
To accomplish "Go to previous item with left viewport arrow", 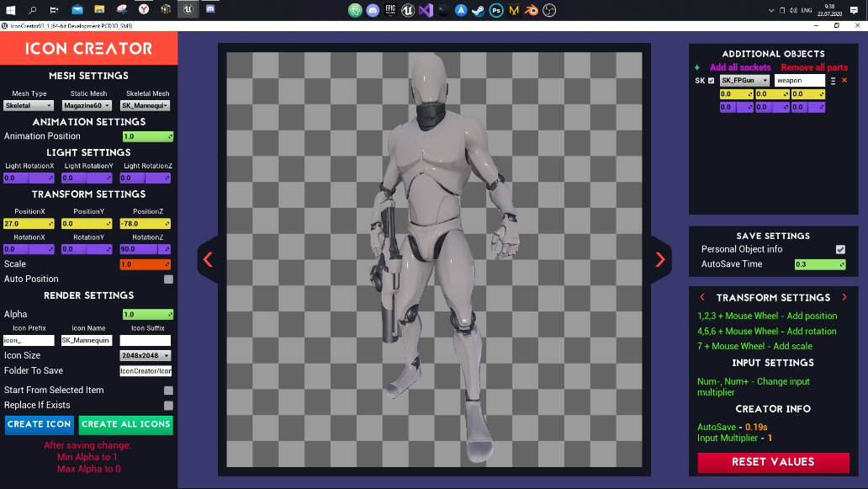I will [208, 259].
